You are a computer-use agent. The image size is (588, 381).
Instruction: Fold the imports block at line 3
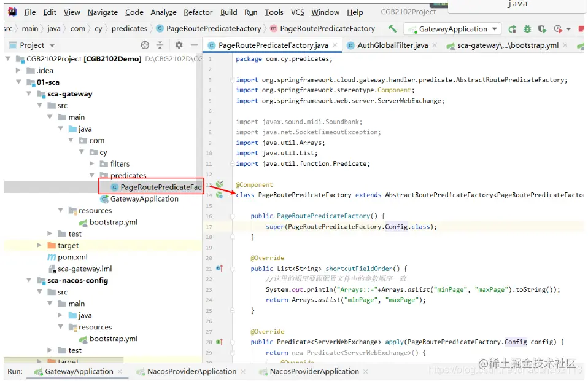233,79
